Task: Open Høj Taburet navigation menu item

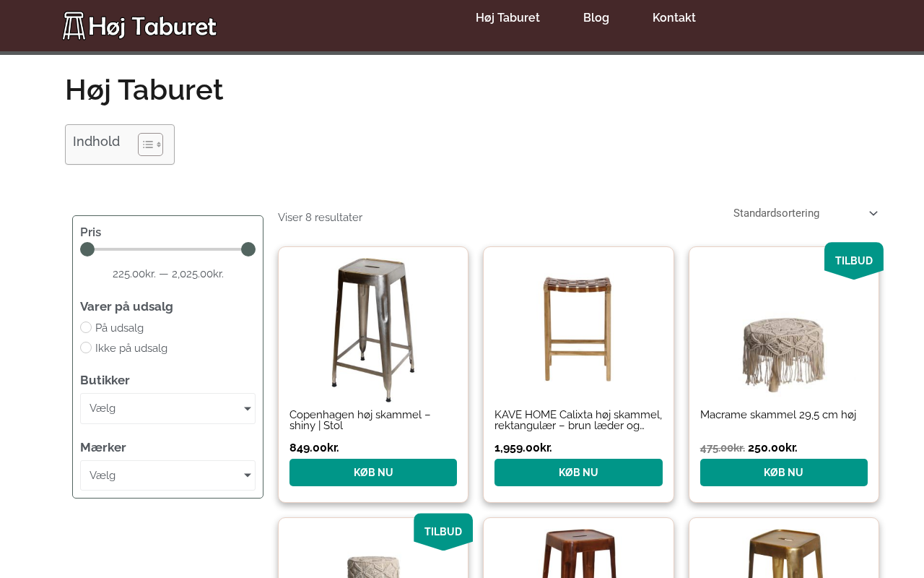Action: [507, 18]
